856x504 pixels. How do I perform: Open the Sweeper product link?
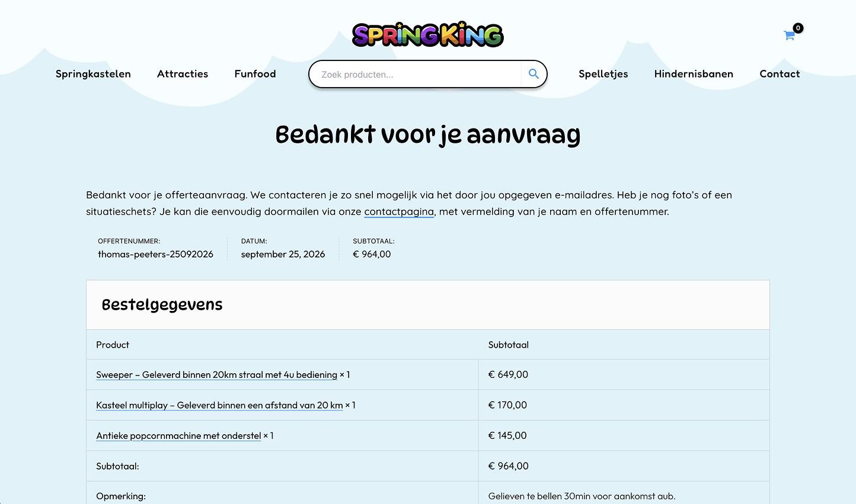(x=216, y=375)
